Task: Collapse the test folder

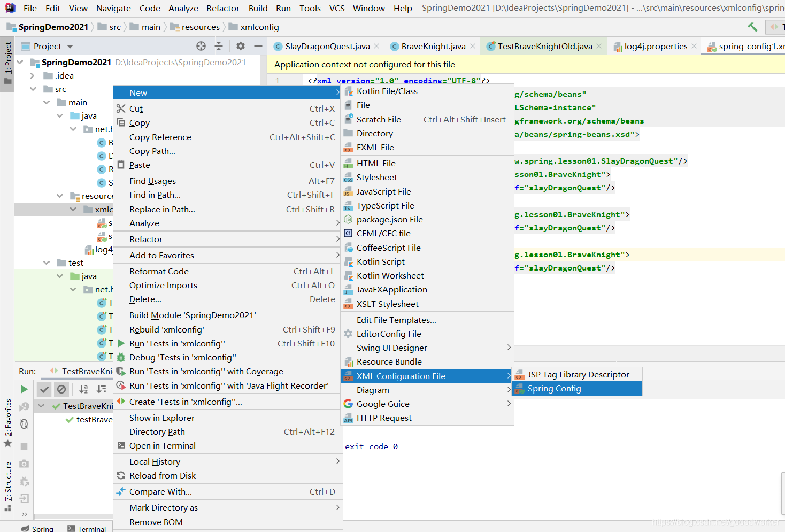Action: 47,263
